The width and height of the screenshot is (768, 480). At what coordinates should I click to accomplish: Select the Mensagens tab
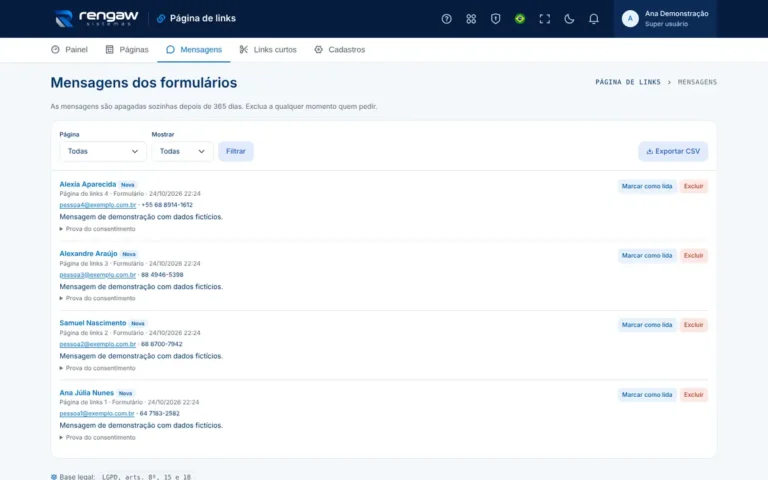pyautogui.click(x=194, y=49)
